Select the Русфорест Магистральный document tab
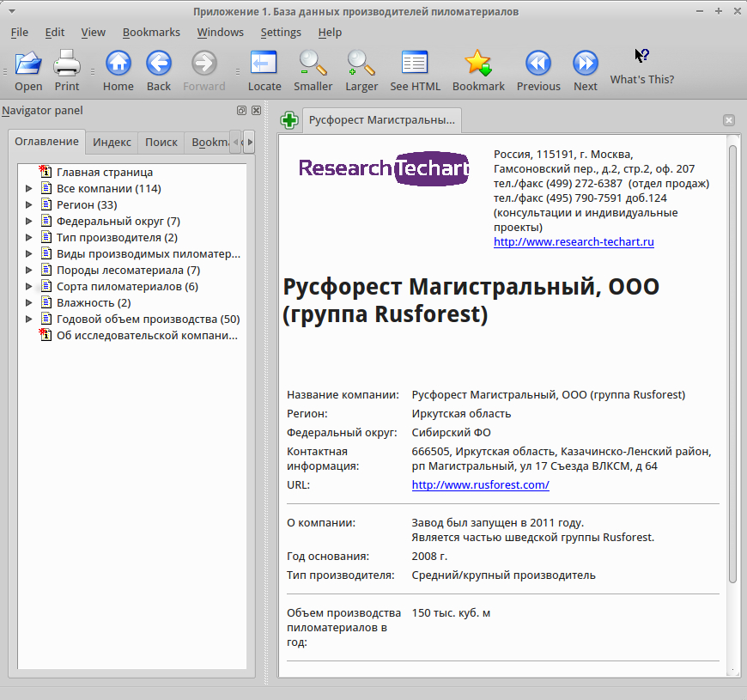This screenshot has height=700, width=747. tap(381, 120)
